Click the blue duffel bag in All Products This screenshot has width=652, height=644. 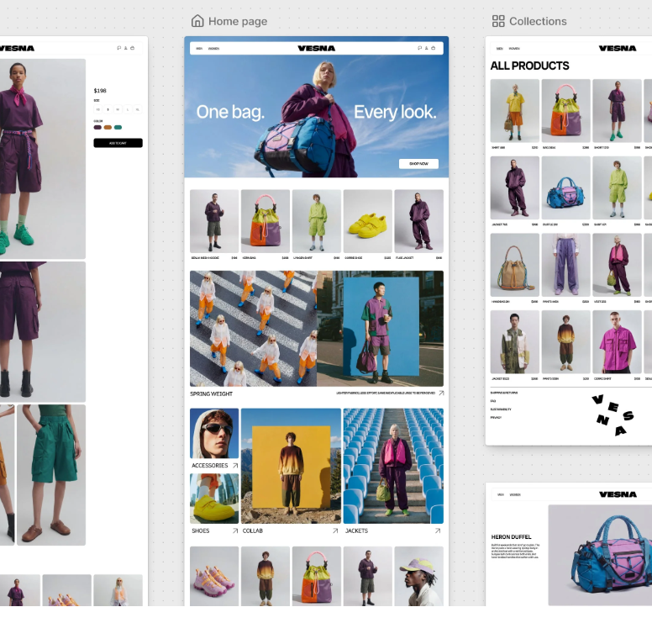click(x=566, y=188)
